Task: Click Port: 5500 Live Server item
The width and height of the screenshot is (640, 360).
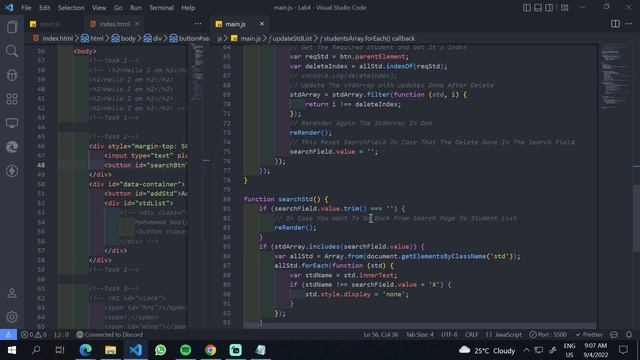Action: point(548,334)
